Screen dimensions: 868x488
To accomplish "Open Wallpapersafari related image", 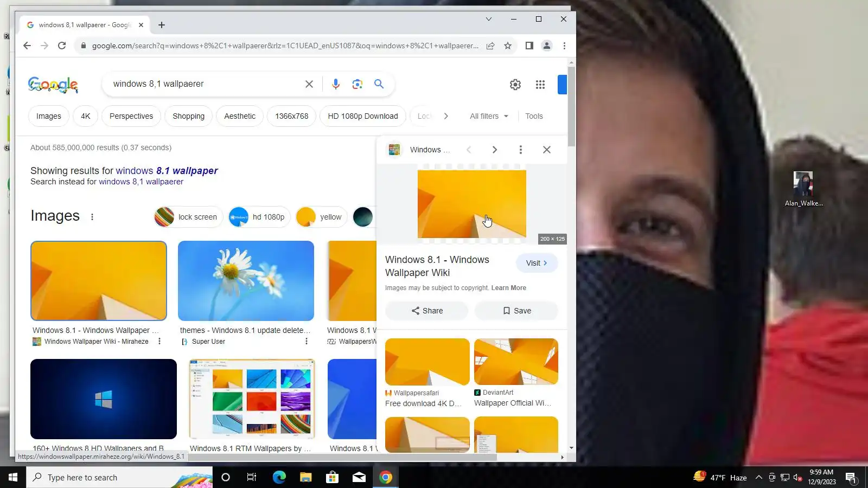I will (427, 362).
